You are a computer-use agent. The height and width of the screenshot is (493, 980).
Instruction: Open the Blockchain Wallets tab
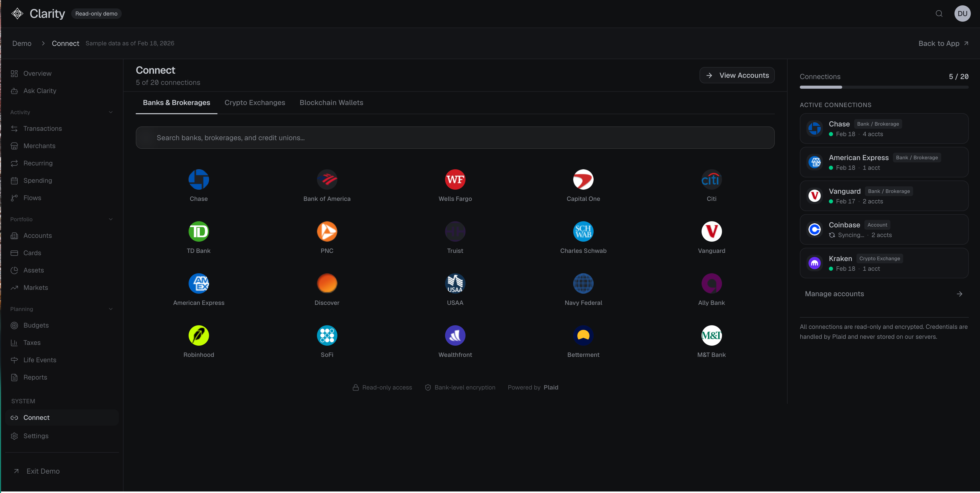pyautogui.click(x=331, y=103)
